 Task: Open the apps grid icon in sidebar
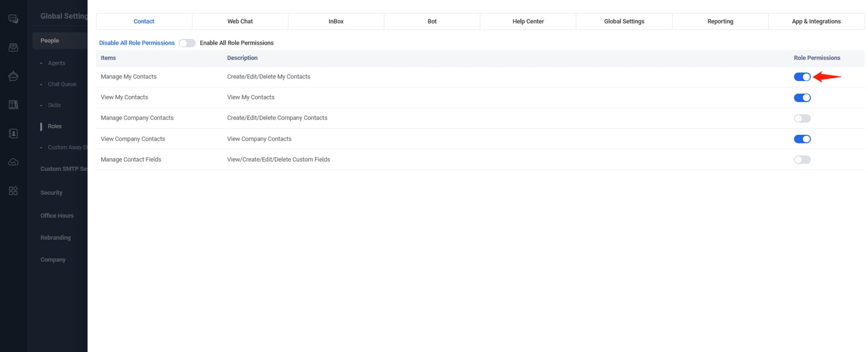[13, 191]
